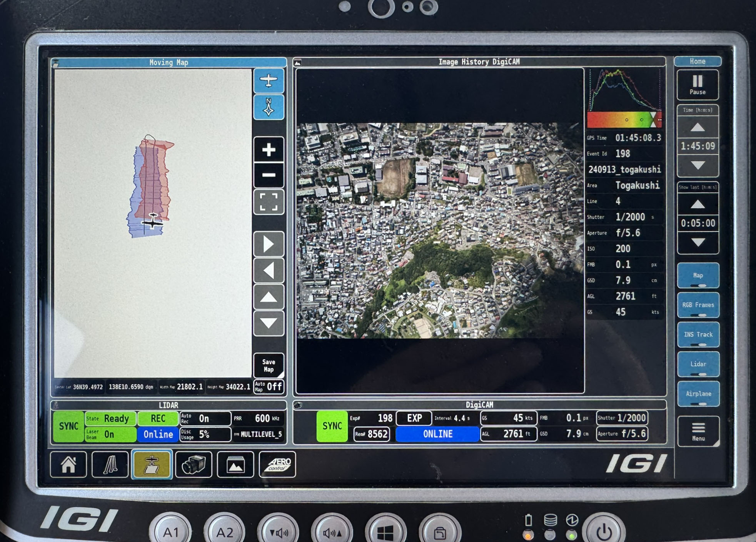Screen dimensions: 756x542
Task: Click the DigiCAM ONLINE button
Action: coord(437,434)
